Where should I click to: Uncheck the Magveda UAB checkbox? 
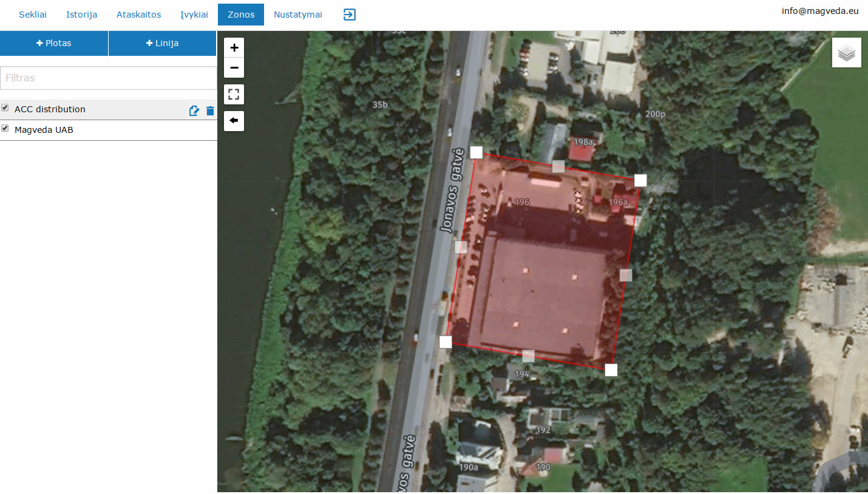coord(5,128)
